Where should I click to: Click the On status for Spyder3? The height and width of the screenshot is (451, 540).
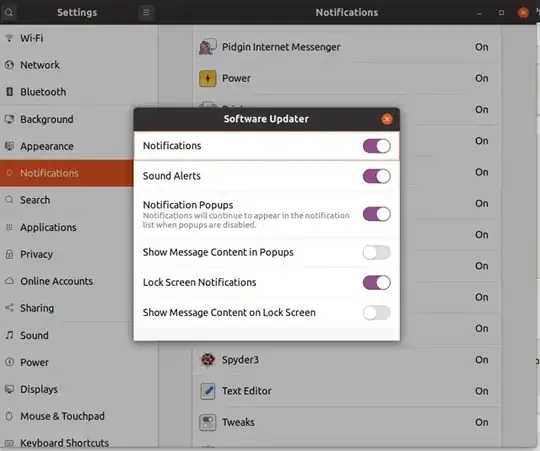(481, 360)
